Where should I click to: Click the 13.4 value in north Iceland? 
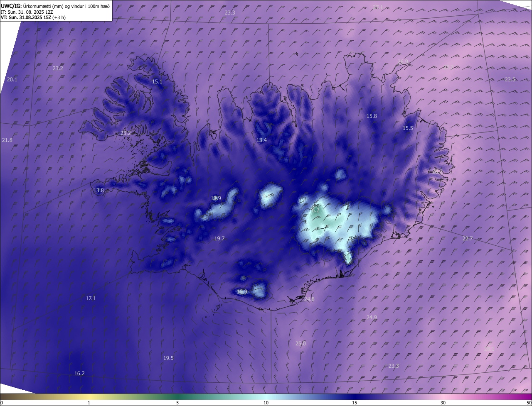[x=261, y=140]
